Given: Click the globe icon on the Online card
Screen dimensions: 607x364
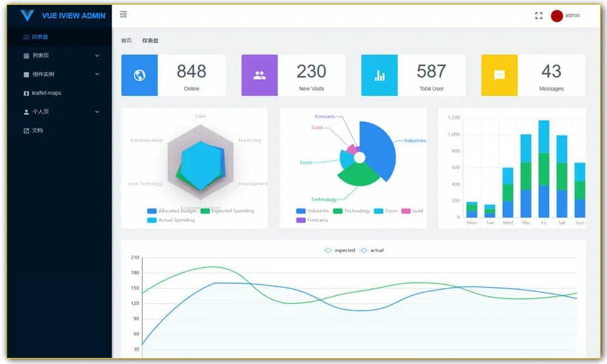Looking at the screenshot, I should [140, 75].
